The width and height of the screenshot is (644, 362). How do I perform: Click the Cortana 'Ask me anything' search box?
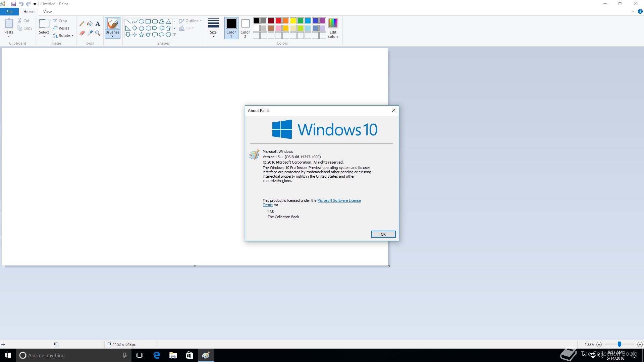tap(73, 355)
